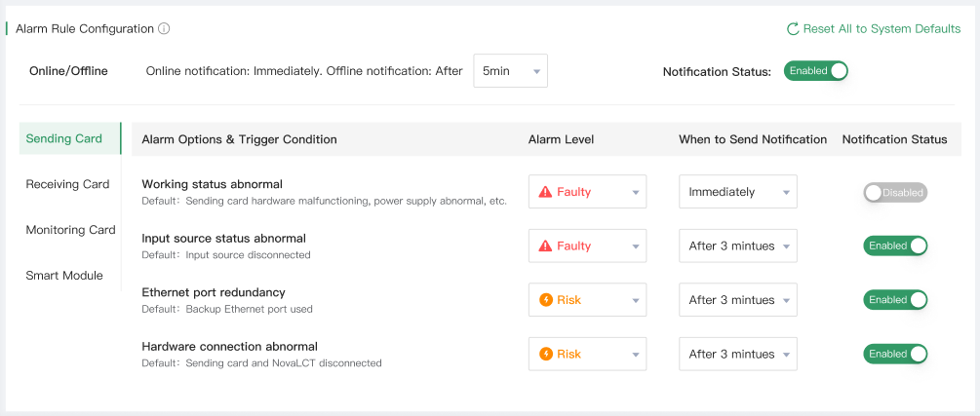Open alarm level dropdown for Hardware connection abnormal

coord(587,355)
